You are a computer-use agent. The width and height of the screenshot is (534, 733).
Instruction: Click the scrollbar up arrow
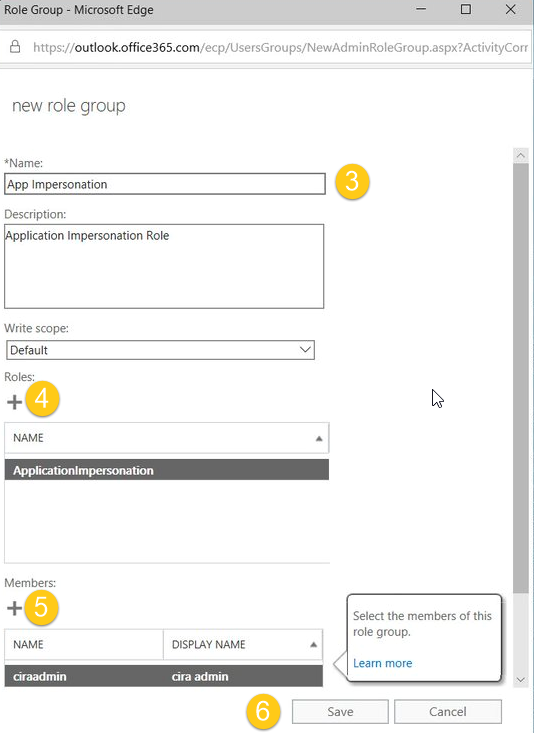[521, 155]
